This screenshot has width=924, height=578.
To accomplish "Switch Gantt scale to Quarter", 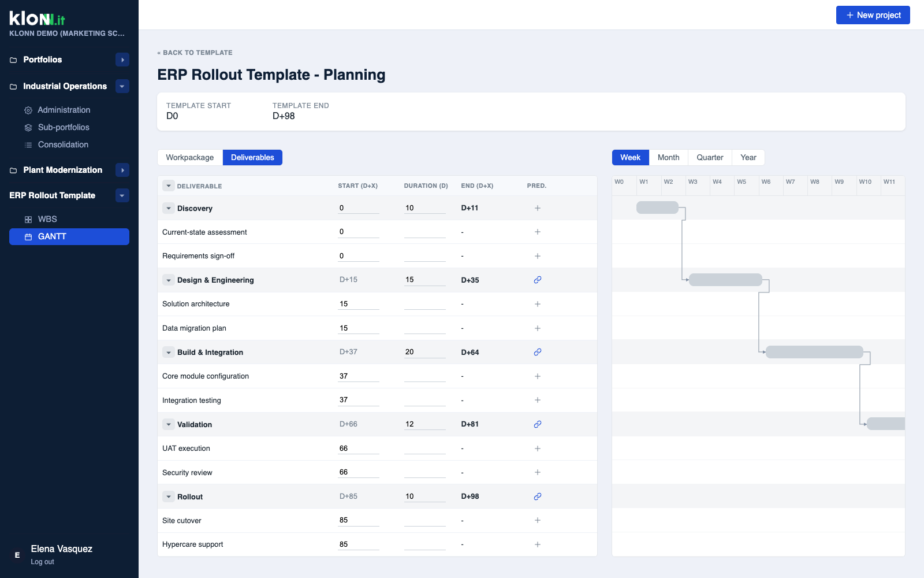I will (x=710, y=157).
